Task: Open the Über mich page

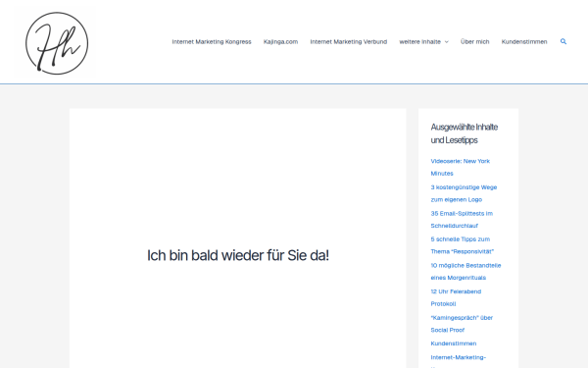Action: tap(474, 41)
